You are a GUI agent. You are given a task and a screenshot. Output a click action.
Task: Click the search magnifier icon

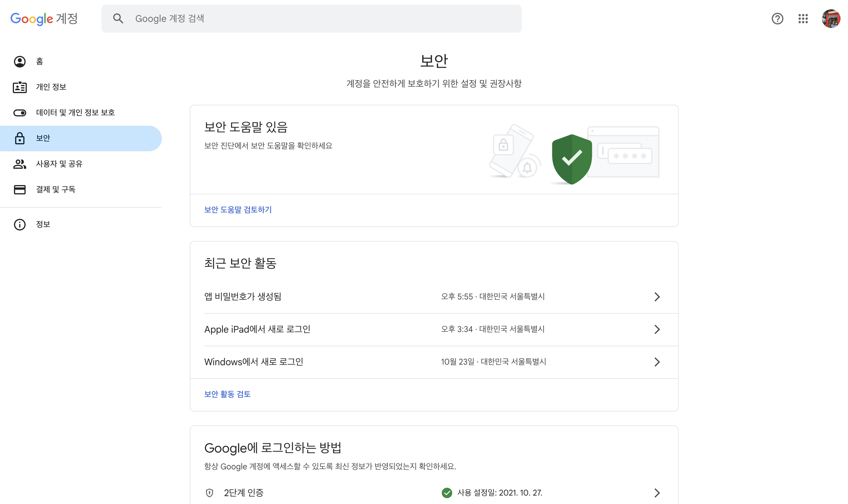tap(118, 18)
